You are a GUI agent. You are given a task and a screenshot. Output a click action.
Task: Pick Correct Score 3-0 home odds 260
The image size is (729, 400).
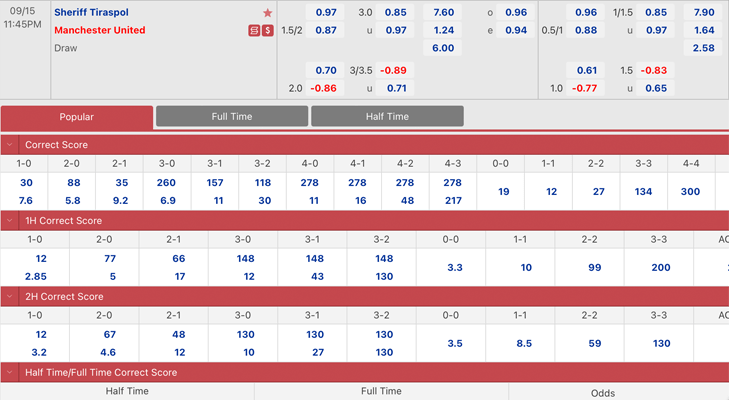pos(166,183)
